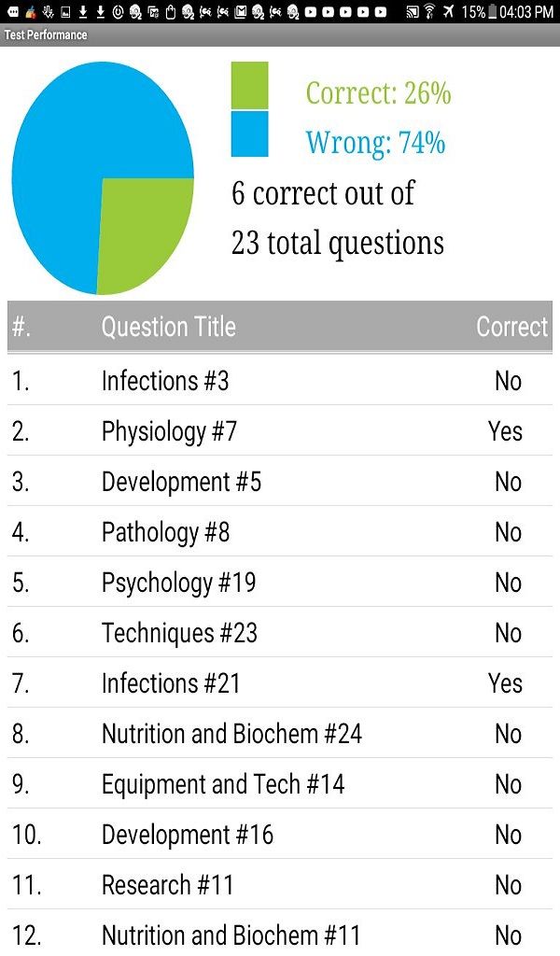The image size is (560, 956).
Task: Click the Correct column header
Action: [x=511, y=327]
